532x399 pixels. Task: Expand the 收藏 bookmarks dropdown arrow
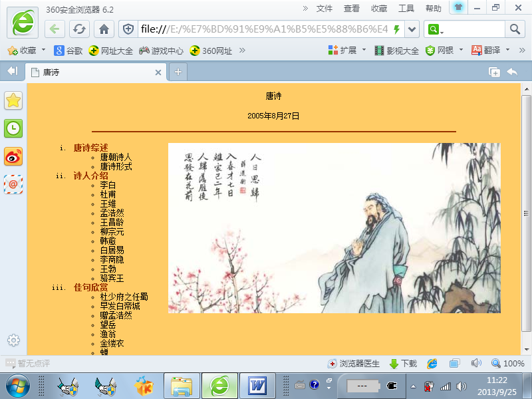pos(44,51)
